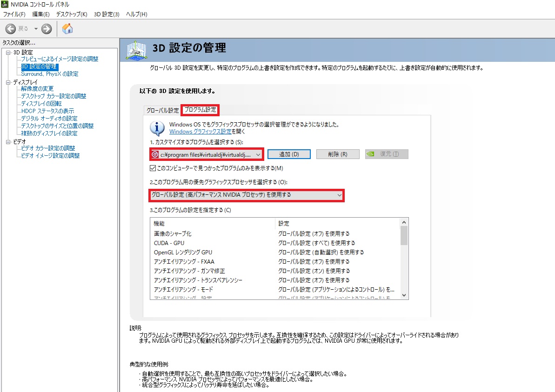Open the preferred graphics processor dropdown

pyautogui.click(x=247, y=195)
